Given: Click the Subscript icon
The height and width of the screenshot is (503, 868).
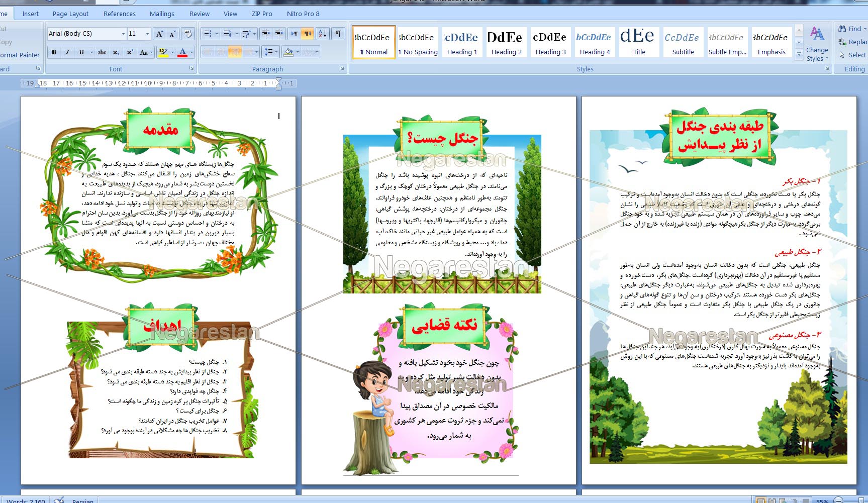Looking at the screenshot, I should (x=116, y=52).
